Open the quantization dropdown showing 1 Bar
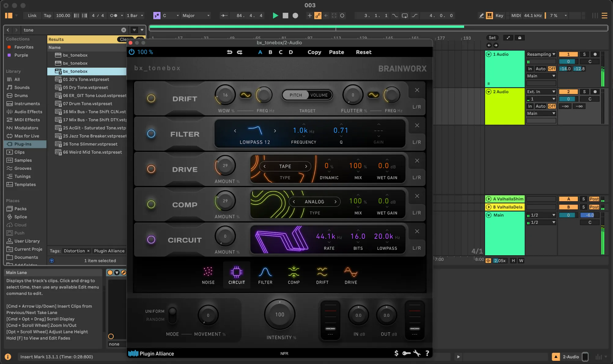The height and width of the screenshot is (364, 613). pyautogui.click(x=135, y=15)
